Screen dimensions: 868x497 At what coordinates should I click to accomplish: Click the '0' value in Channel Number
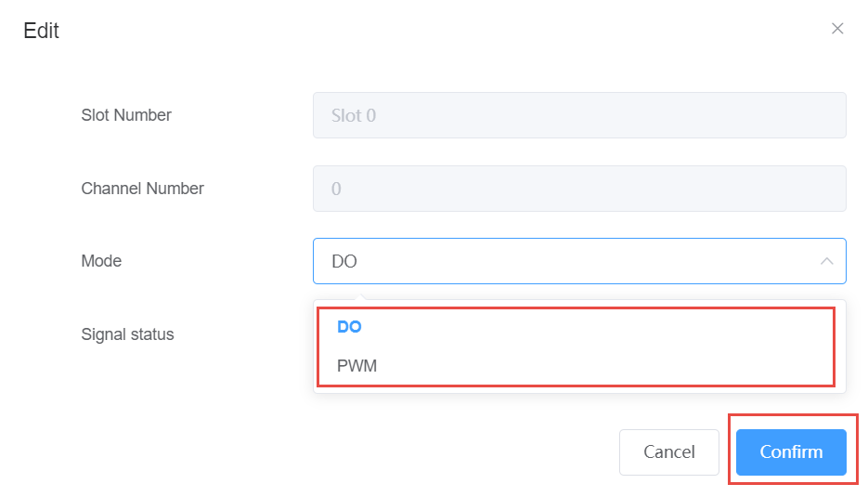(336, 189)
